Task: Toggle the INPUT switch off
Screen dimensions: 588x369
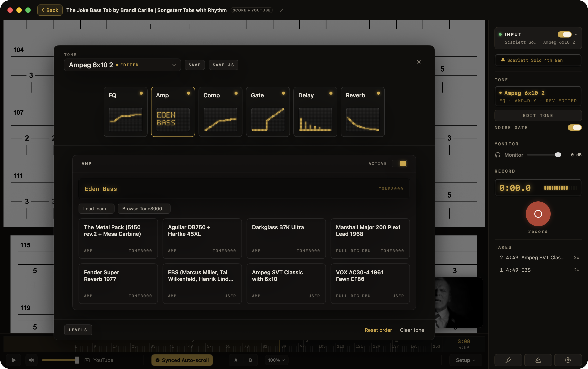Action: point(564,34)
